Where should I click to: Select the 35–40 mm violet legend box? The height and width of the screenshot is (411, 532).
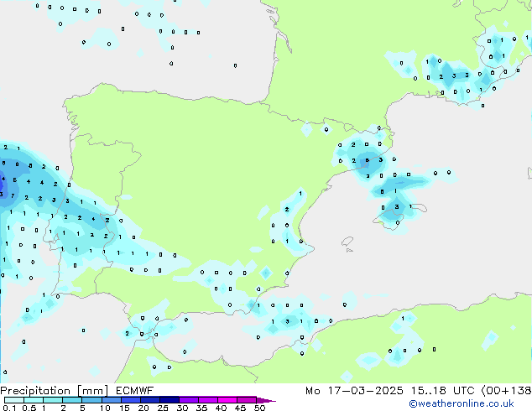tap(207, 400)
